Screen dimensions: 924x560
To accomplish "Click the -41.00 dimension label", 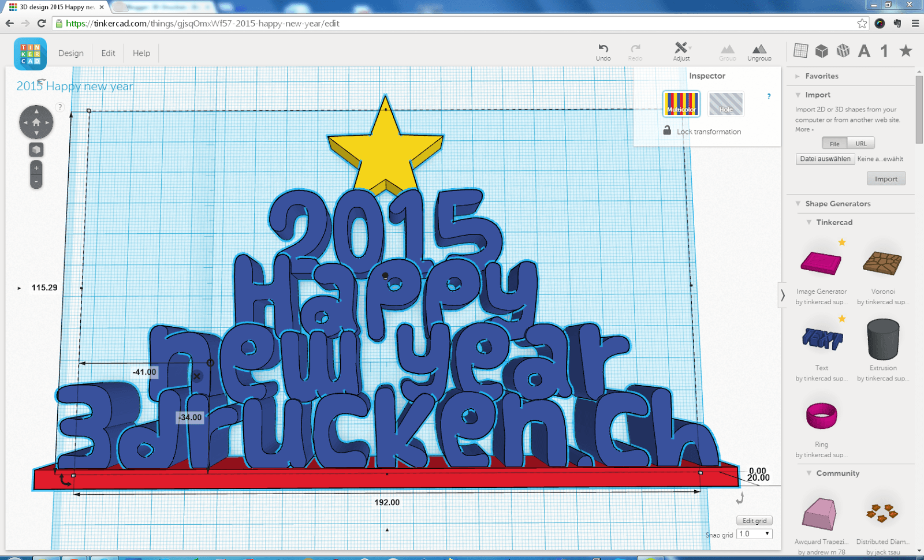I will pos(144,372).
